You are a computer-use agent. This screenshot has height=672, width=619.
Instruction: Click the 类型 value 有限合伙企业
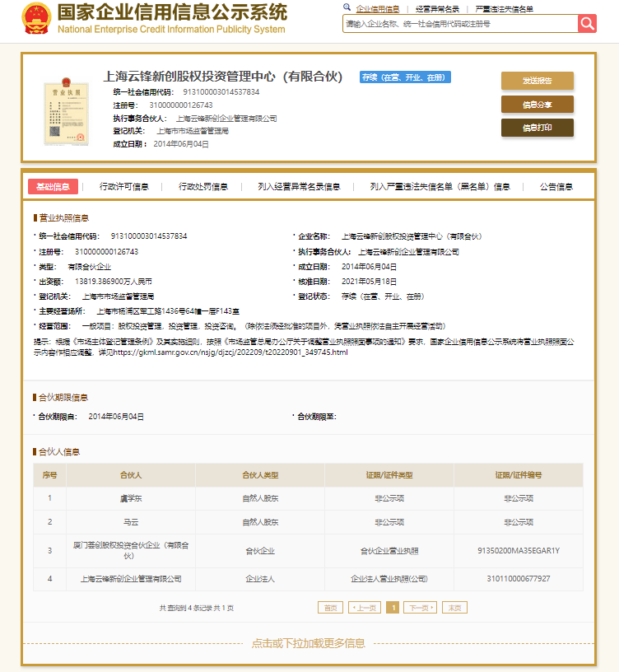pyautogui.click(x=89, y=267)
